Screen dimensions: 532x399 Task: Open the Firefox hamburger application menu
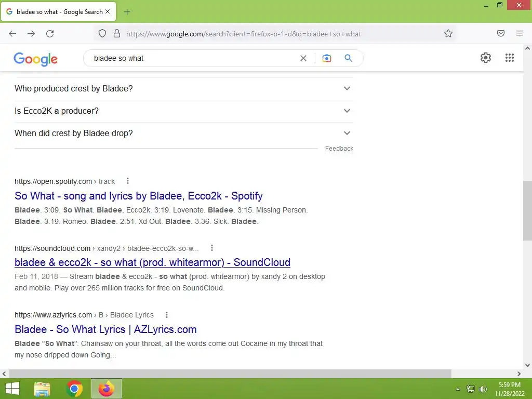point(520,33)
